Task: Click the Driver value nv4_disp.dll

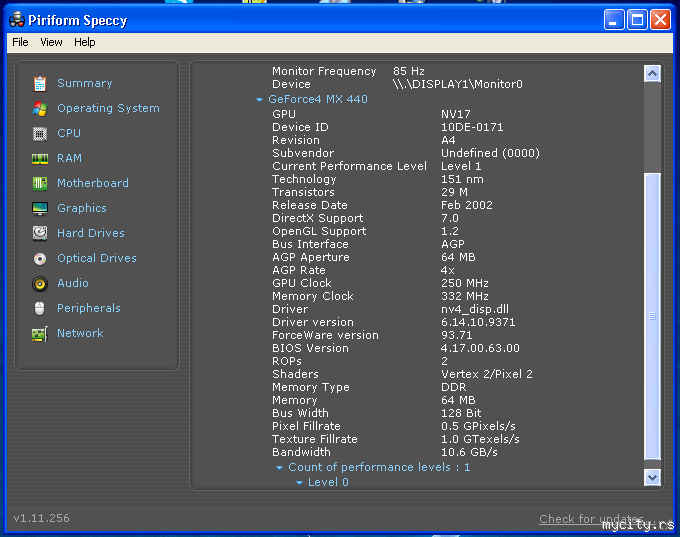Action: (x=475, y=309)
